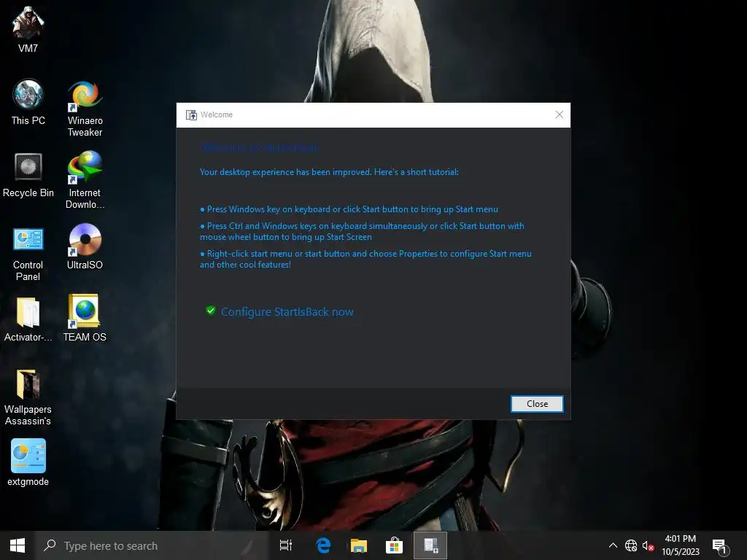The image size is (747, 560).
Task: Click the Welcome dialog title icon
Action: (x=192, y=114)
